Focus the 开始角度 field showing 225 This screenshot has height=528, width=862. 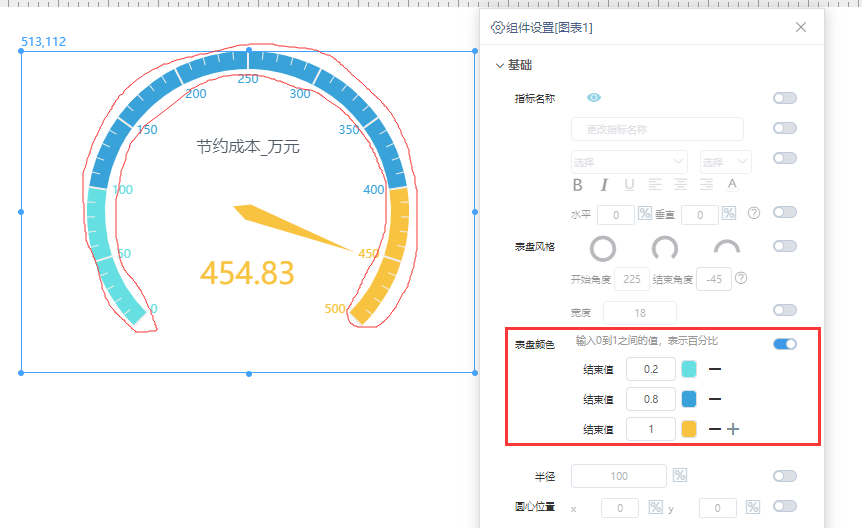click(632, 279)
